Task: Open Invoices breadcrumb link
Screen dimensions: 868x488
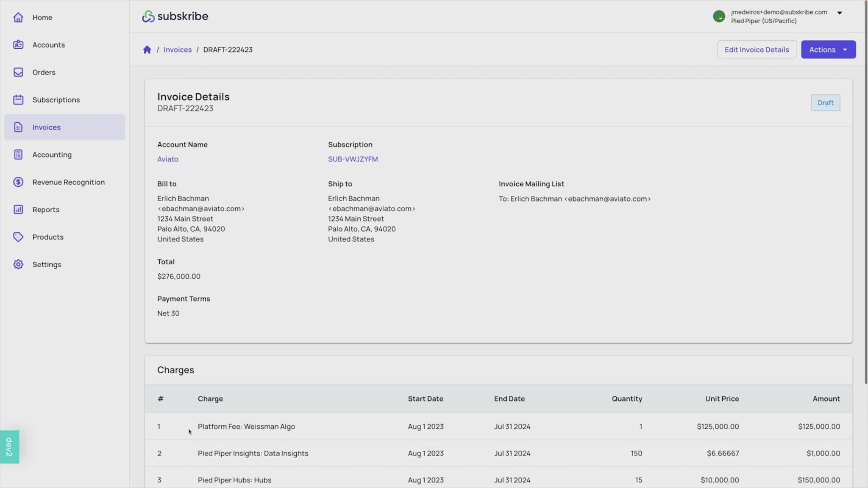Action: (x=177, y=50)
